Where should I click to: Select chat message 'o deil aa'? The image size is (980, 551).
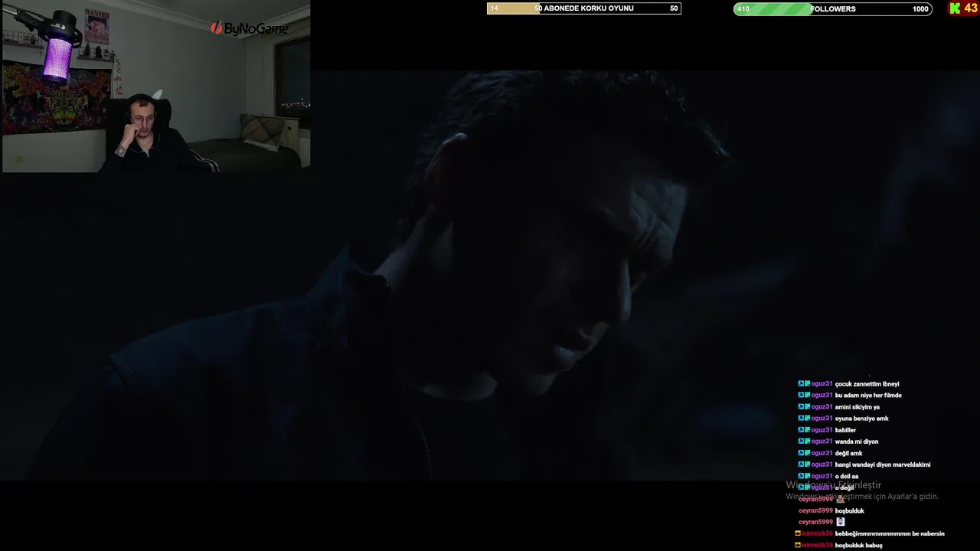846,476
